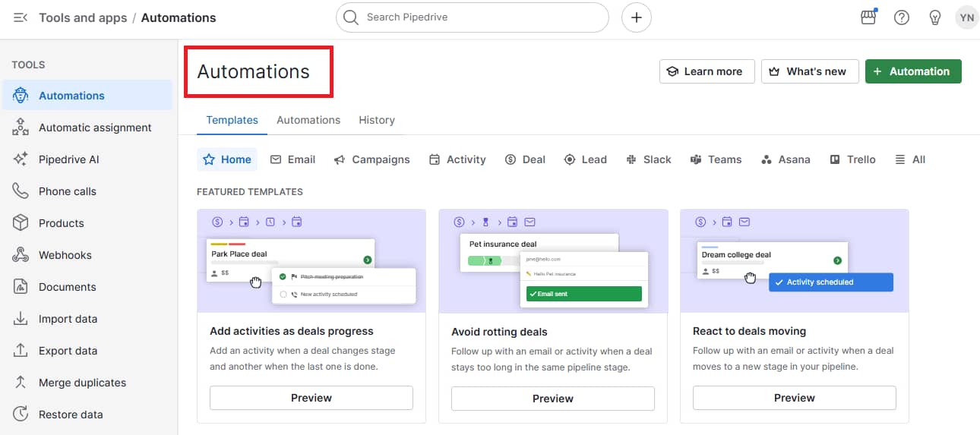Screen dimensions: 980x435
Task: Click the Avoid rotting deals title
Action: 499,332
